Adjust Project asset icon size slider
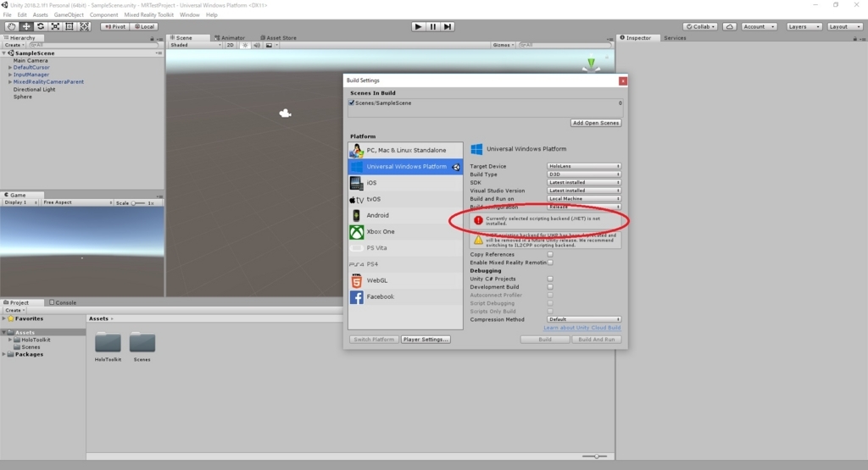868x470 pixels. 594,456
